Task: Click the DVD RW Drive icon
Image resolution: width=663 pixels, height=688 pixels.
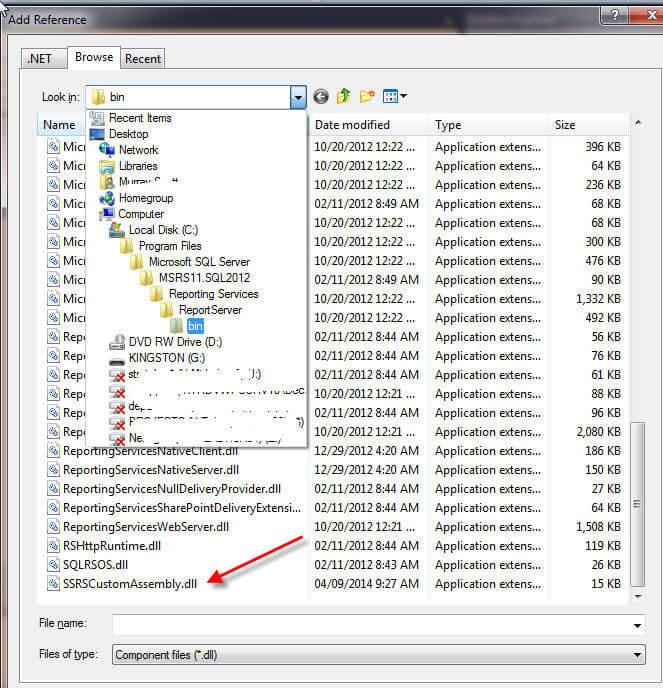Action: [117, 342]
